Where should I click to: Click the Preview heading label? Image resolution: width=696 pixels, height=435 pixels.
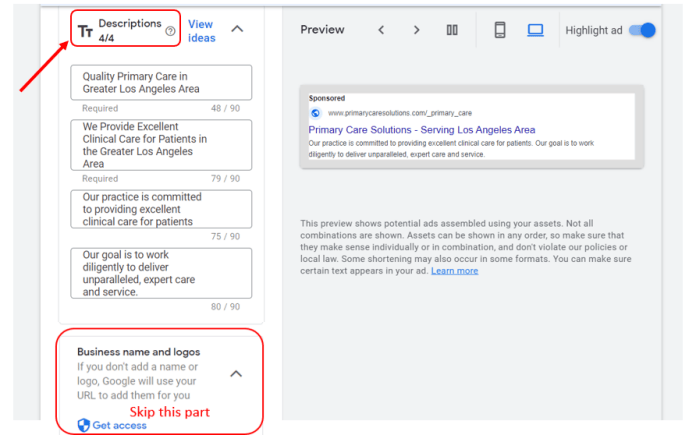point(322,30)
